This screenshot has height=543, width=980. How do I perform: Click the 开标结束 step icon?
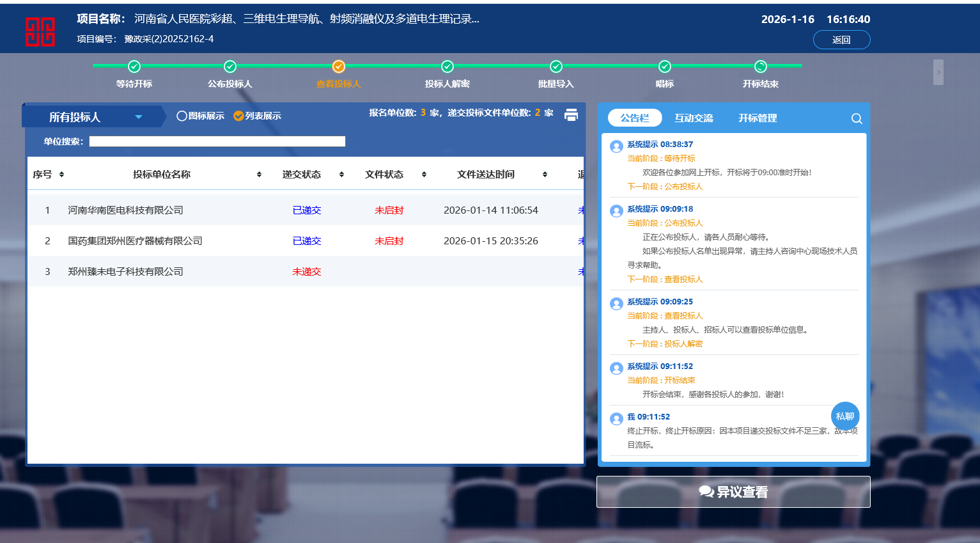tap(761, 67)
